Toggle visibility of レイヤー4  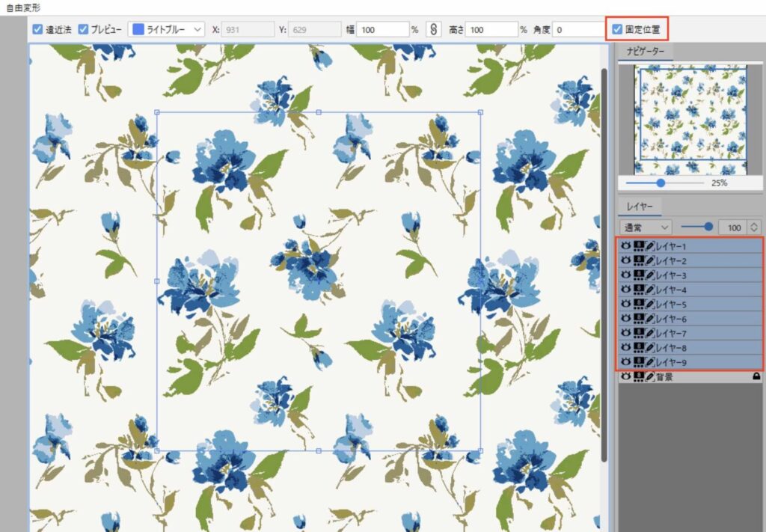click(x=626, y=290)
